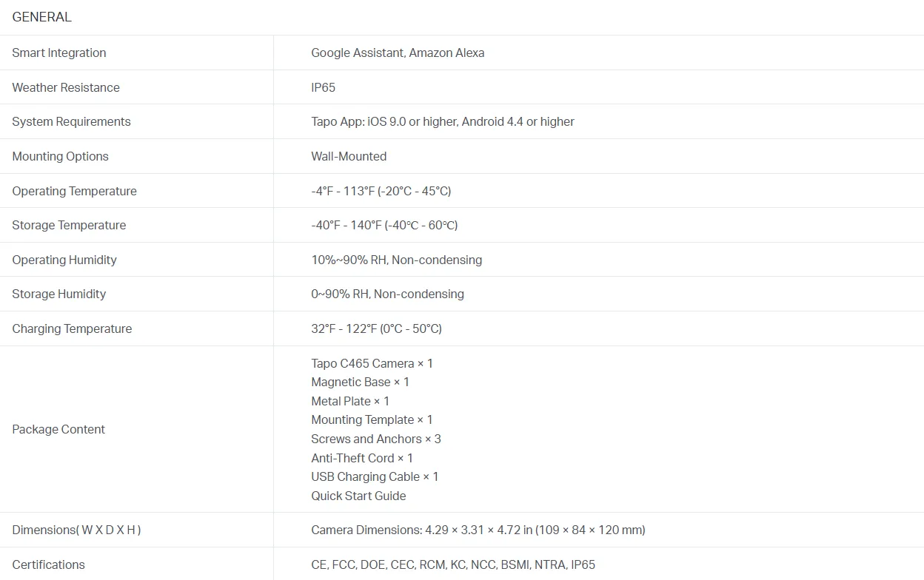Click the Mounting Options label
The width and height of the screenshot is (924, 580).
[60, 156]
